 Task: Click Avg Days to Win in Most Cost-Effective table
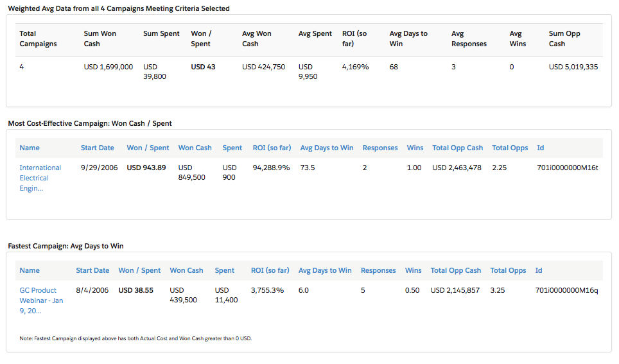(326, 148)
